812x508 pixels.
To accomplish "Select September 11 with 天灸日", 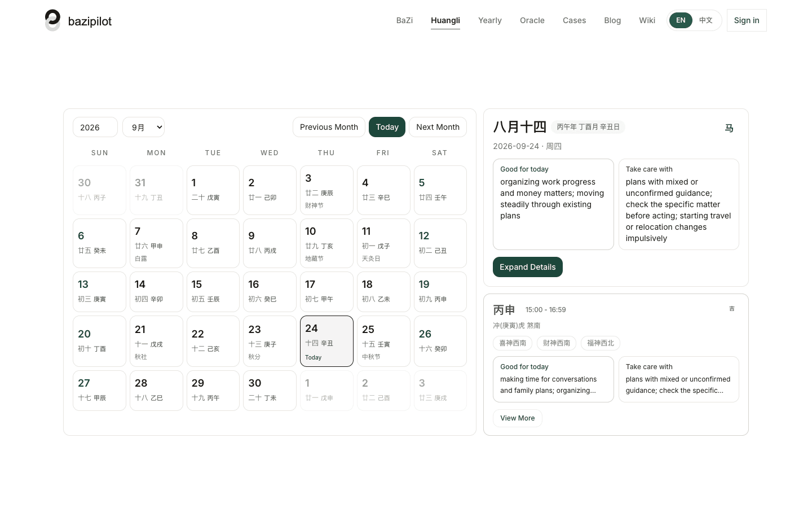I will coord(383,243).
